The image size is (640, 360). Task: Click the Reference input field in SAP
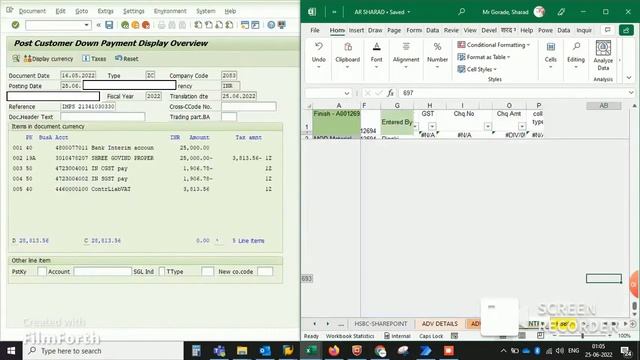[x=88, y=107]
